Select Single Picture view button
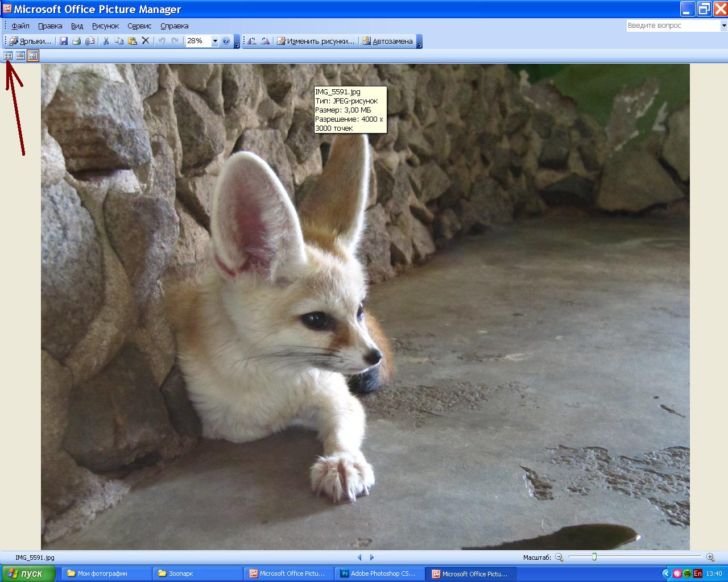728x582 pixels. [33, 56]
